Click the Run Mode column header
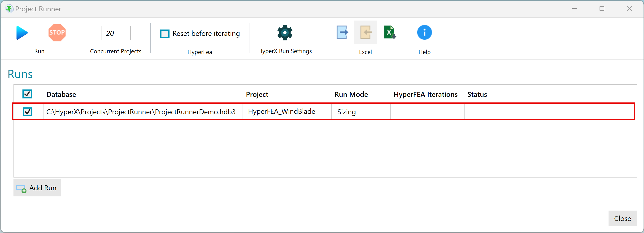 (x=351, y=94)
